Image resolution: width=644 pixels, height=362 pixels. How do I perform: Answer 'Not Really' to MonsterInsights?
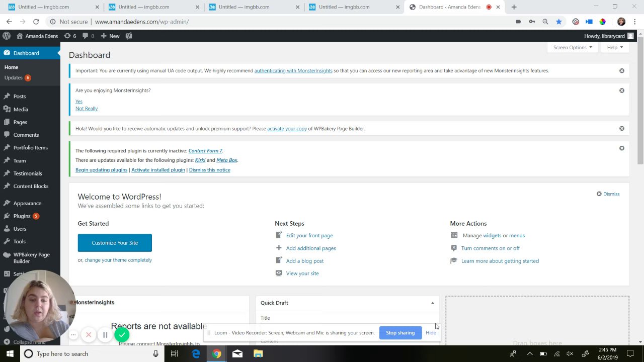(87, 109)
